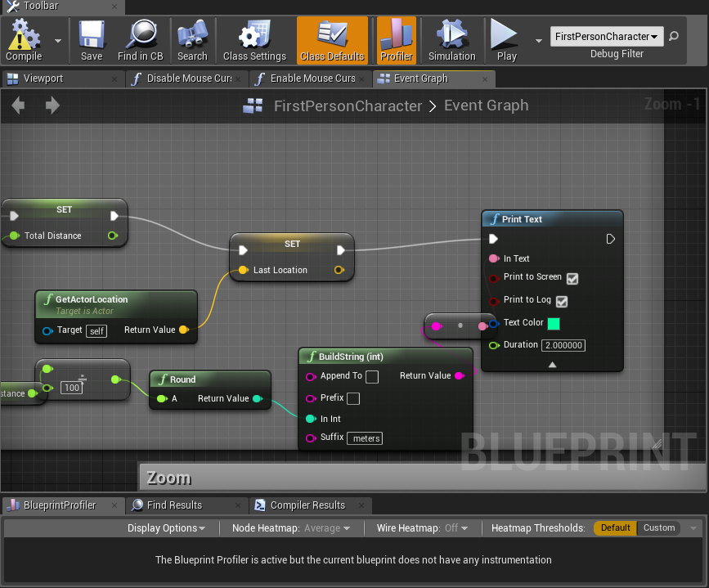Edit the Duration value field
The width and height of the screenshot is (709, 588).
pos(563,344)
